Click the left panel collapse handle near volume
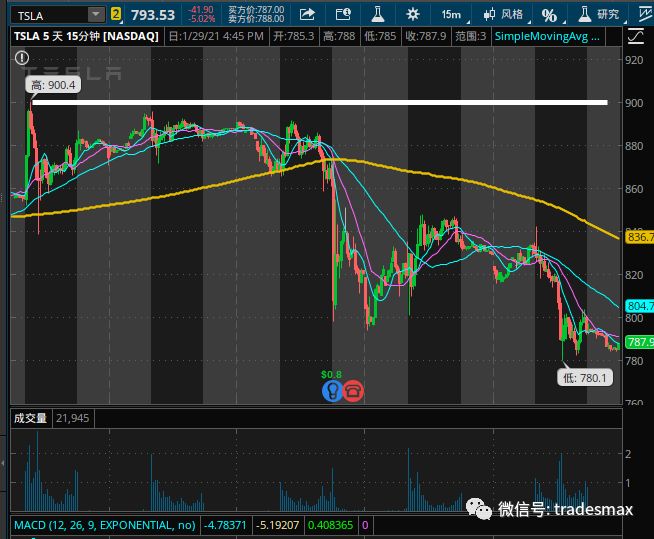Screen dimensions: 654x539 tap(3, 463)
